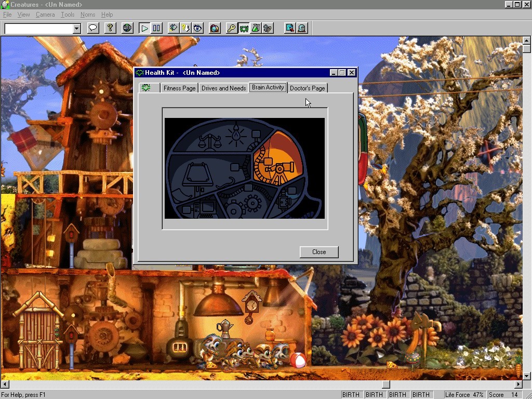Open the gender symbols breeder's kit icon
Viewport: 532px width, 399px height.
[268, 28]
